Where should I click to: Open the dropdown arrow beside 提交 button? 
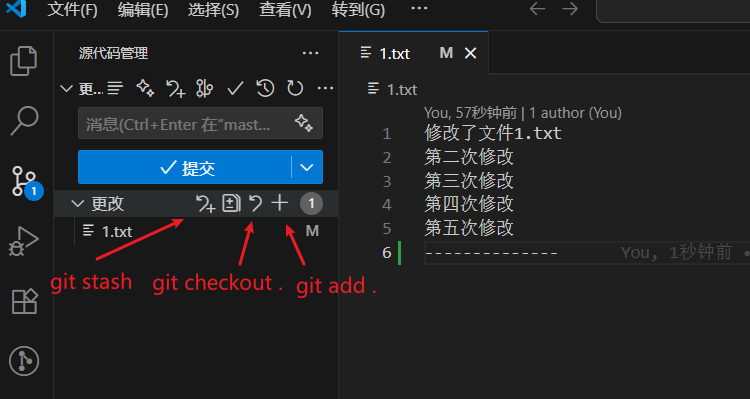click(307, 167)
